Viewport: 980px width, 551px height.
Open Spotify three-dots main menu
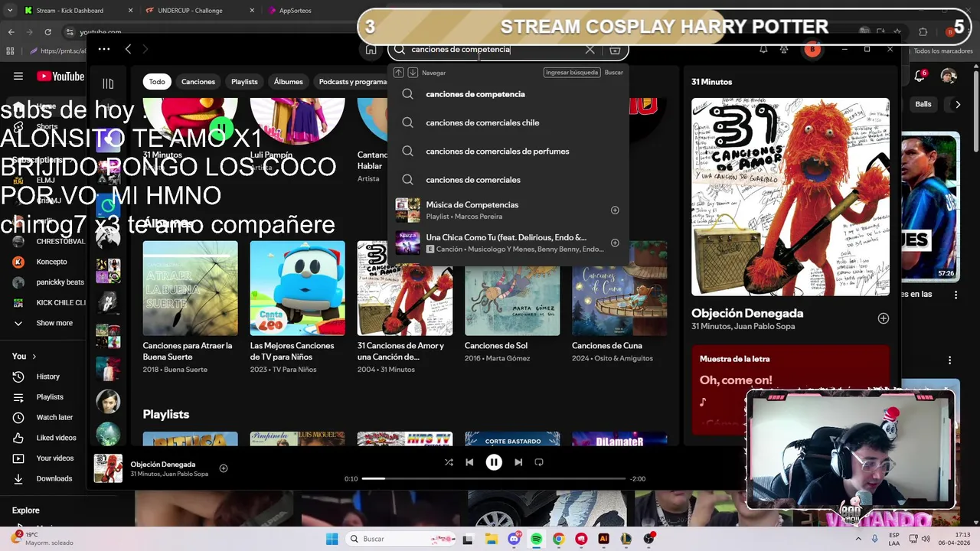click(x=104, y=49)
